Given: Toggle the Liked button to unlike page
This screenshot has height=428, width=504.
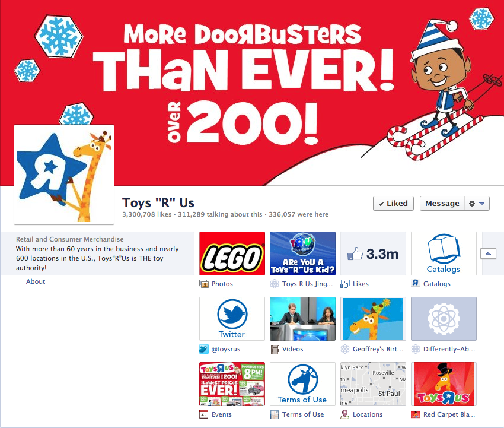Looking at the screenshot, I should click(x=394, y=204).
